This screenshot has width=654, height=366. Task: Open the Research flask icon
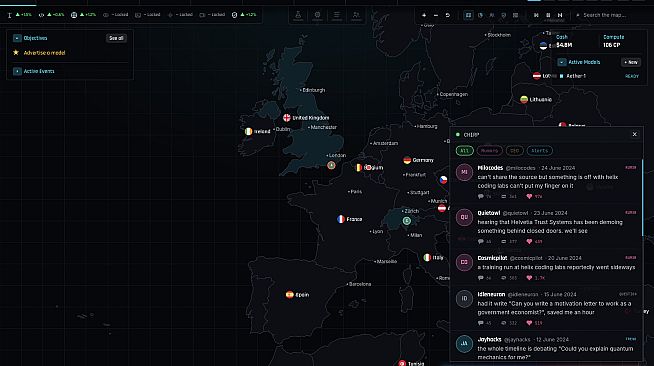click(x=298, y=15)
